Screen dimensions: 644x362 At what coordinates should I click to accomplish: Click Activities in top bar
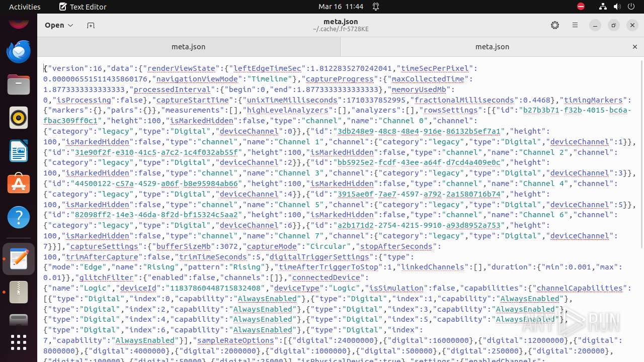click(x=25, y=7)
